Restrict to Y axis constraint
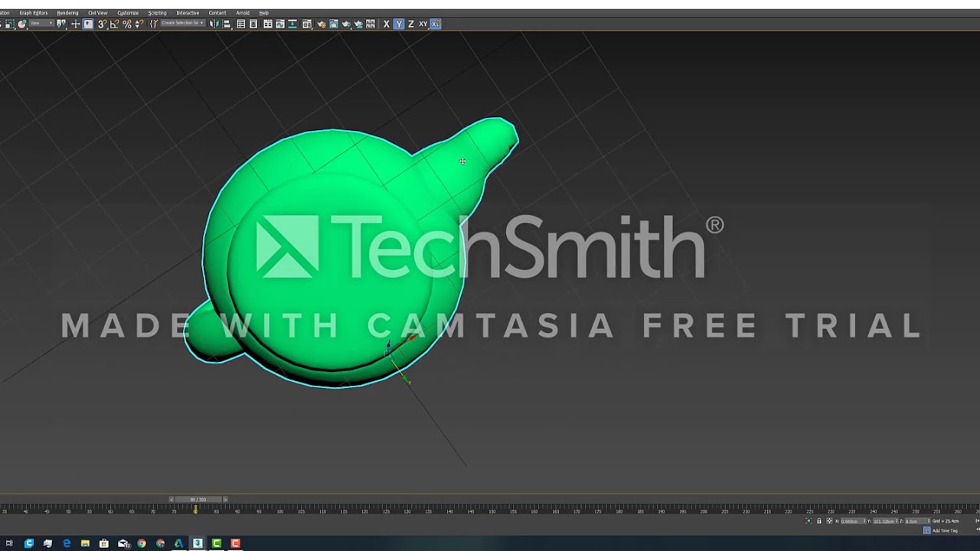Screen dimensions: 980x551 (399, 24)
